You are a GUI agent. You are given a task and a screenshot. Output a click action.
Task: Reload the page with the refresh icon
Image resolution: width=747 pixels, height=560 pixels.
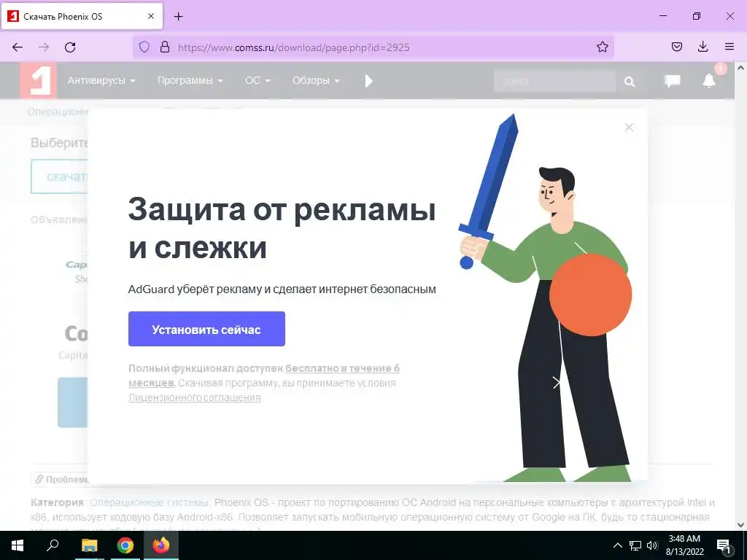click(70, 47)
